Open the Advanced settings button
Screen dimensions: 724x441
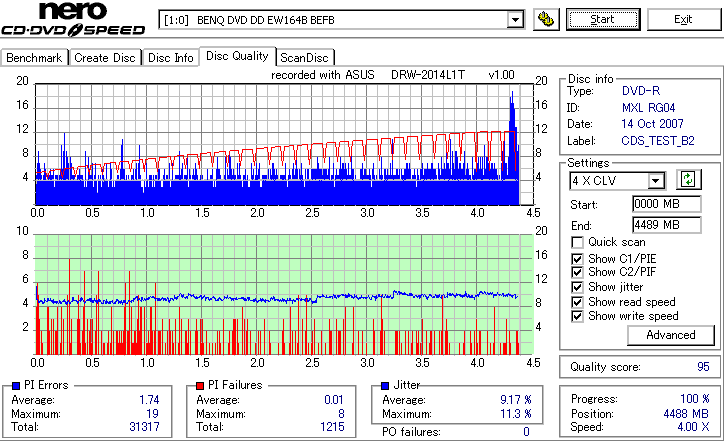coord(671,335)
